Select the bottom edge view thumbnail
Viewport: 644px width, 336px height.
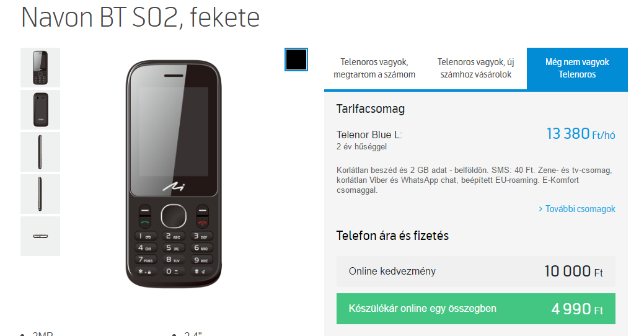tap(40, 236)
